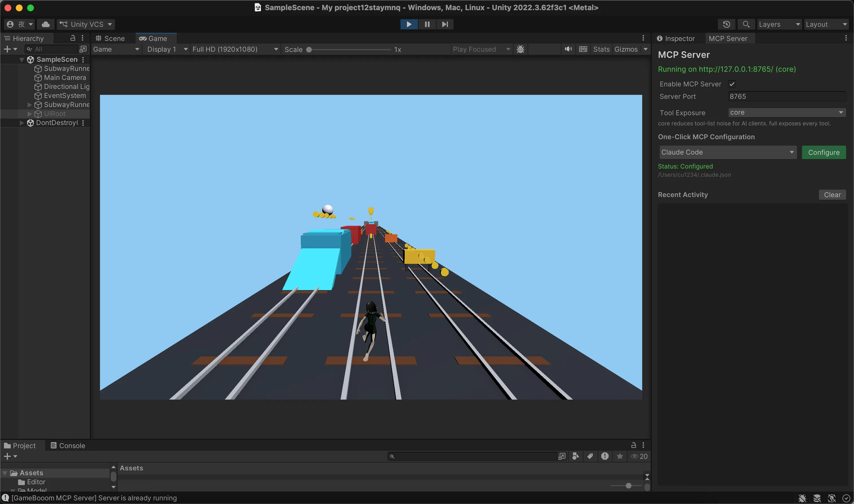Click the Server Port field
The width and height of the screenshot is (854, 504).
[x=787, y=97]
